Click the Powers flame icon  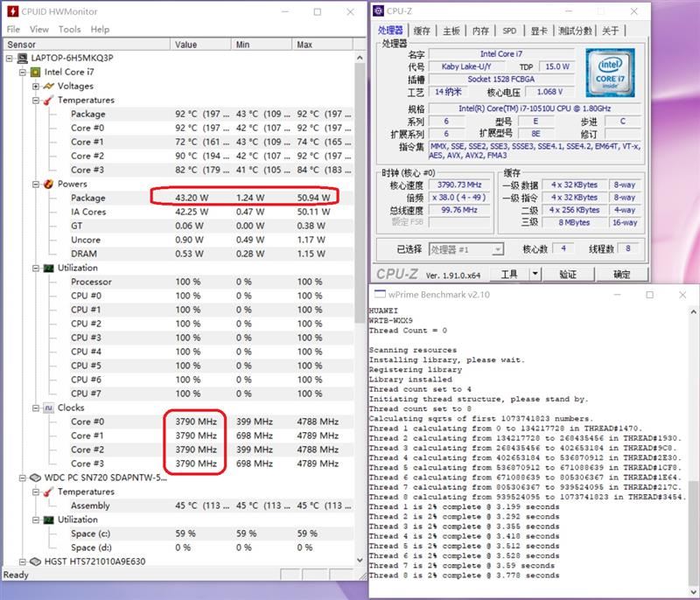coord(49,185)
